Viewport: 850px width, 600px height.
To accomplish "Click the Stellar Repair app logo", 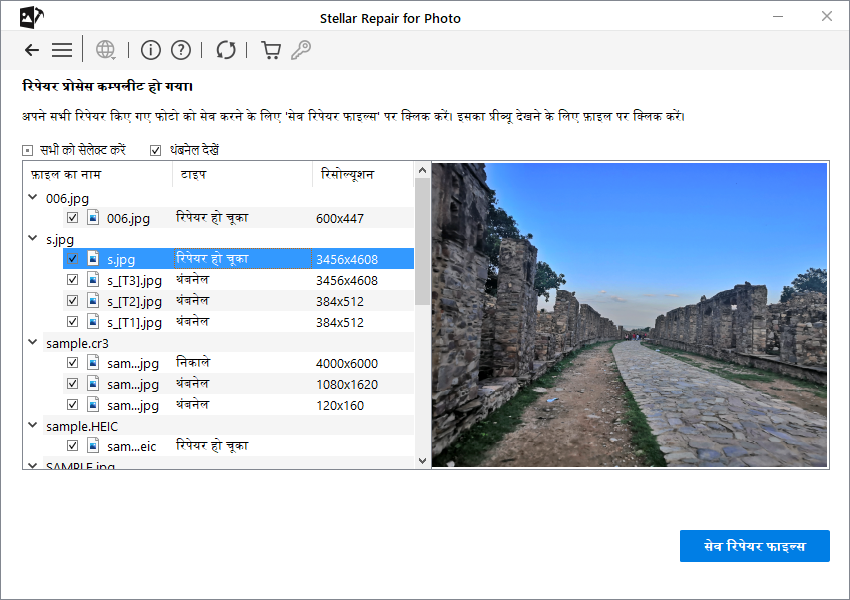I will click(x=31, y=17).
